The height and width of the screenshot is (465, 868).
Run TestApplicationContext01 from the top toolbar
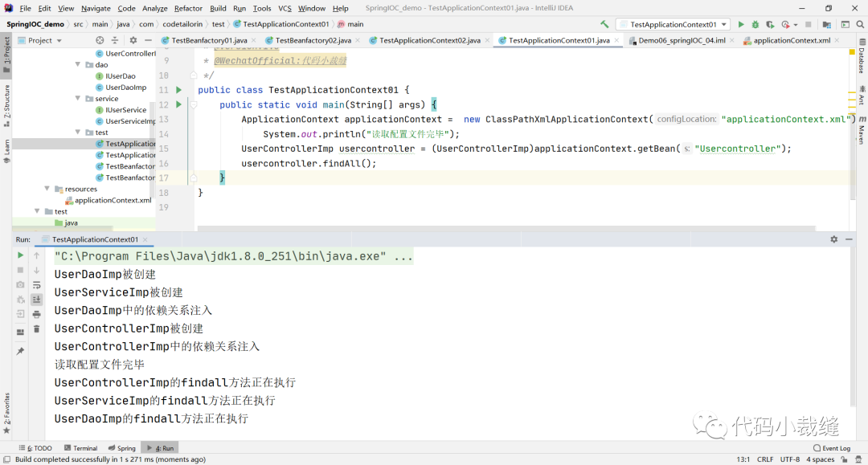click(x=741, y=24)
